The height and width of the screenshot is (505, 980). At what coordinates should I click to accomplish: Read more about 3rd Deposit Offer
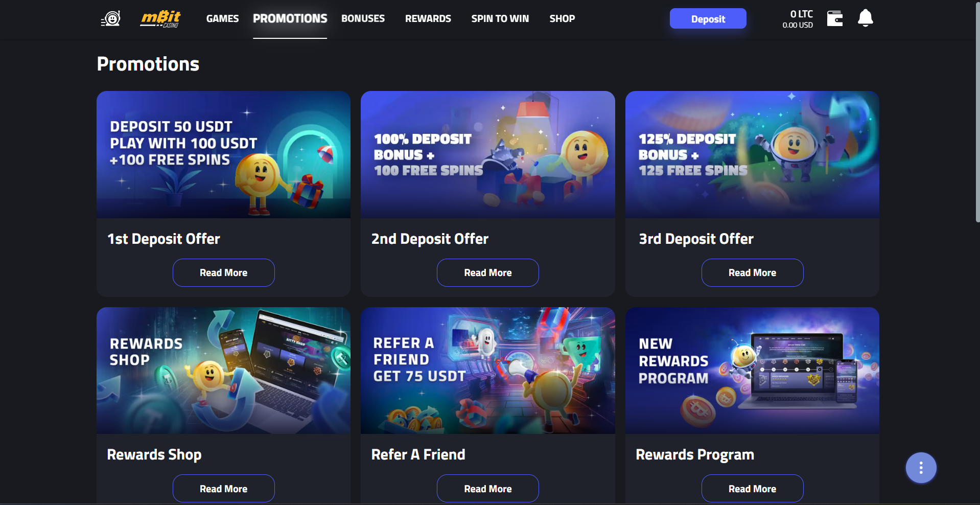tap(752, 272)
